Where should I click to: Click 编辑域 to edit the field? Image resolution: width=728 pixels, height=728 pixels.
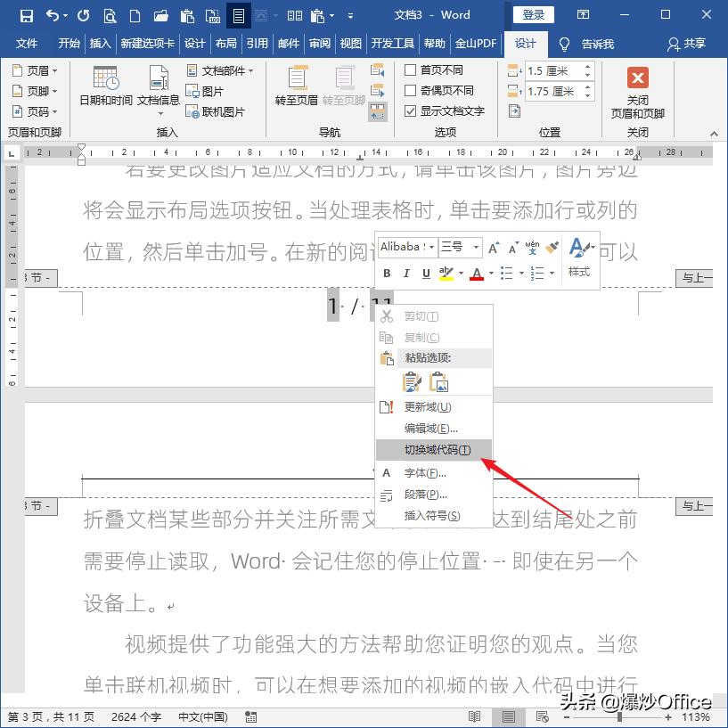[x=429, y=427]
